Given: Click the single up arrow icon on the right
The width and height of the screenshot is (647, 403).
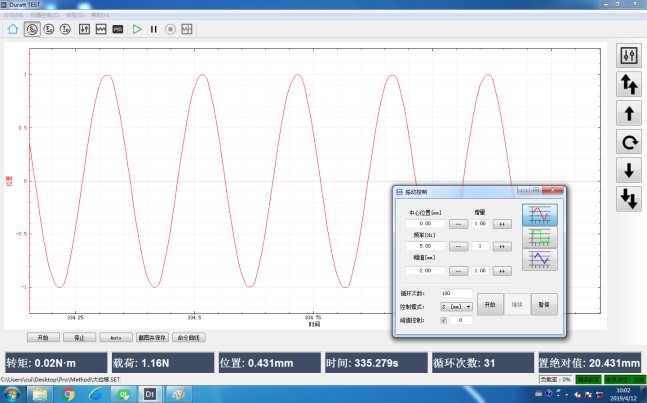Looking at the screenshot, I should click(630, 112).
